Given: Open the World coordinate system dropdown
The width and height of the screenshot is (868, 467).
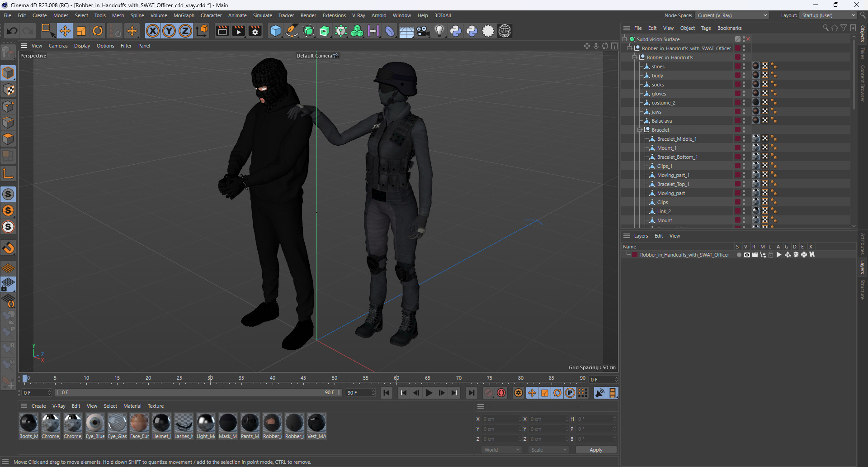Looking at the screenshot, I should point(501,450).
